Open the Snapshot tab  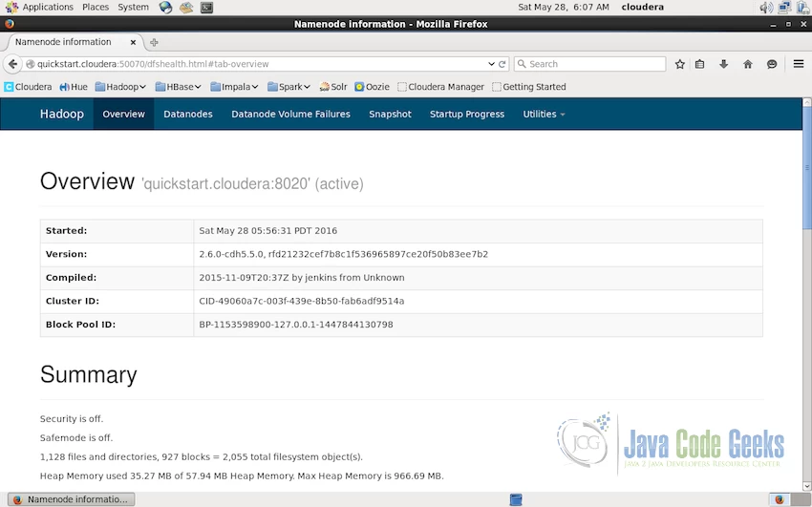(x=390, y=115)
